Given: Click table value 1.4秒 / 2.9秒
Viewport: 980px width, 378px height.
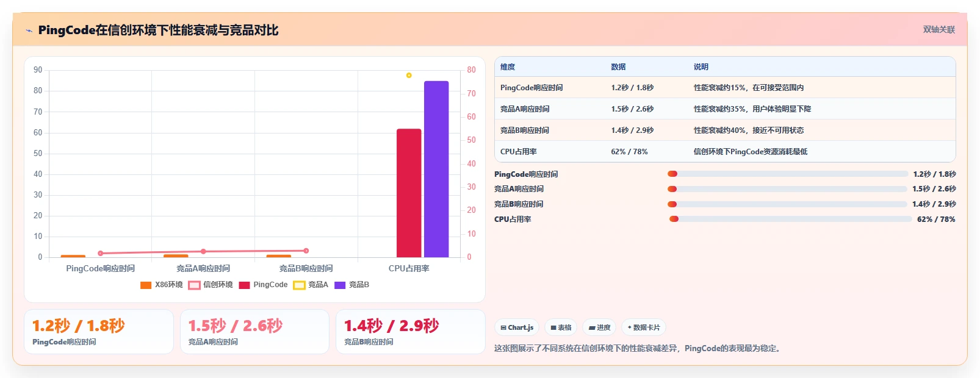Looking at the screenshot, I should click(632, 130).
